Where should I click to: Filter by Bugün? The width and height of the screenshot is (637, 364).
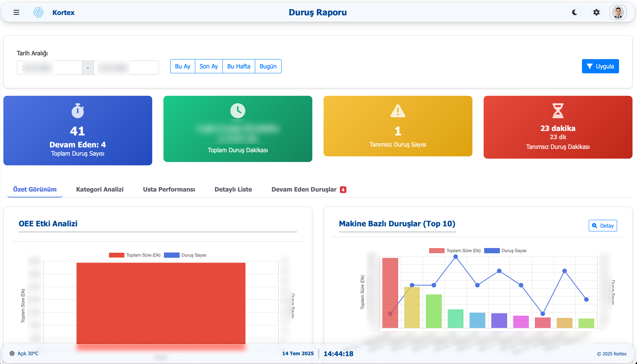(x=268, y=66)
